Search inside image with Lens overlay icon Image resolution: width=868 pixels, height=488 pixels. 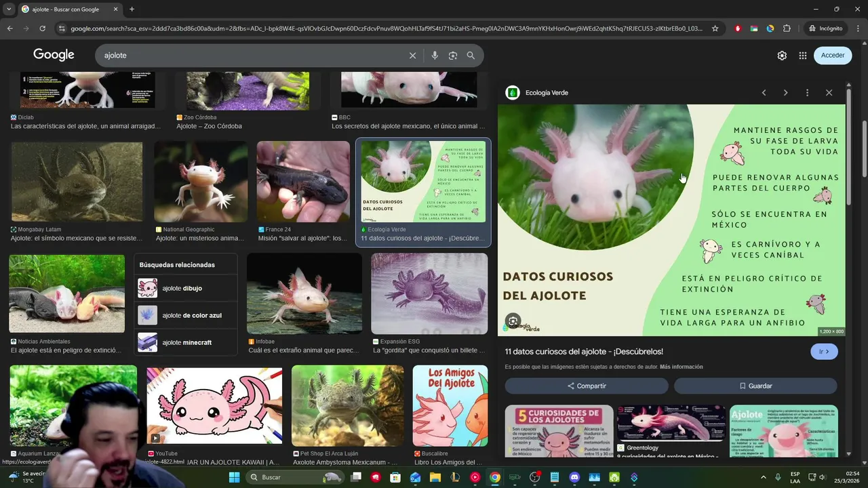pos(513,321)
